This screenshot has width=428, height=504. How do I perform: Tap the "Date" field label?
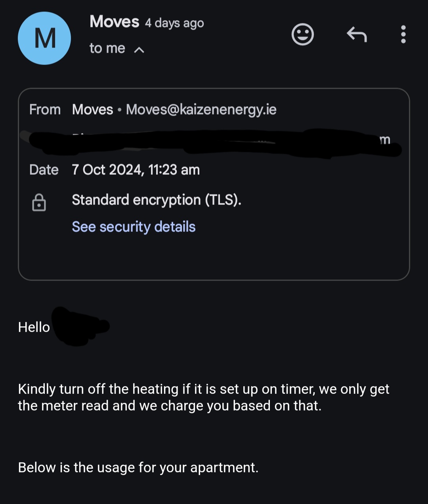coord(44,170)
